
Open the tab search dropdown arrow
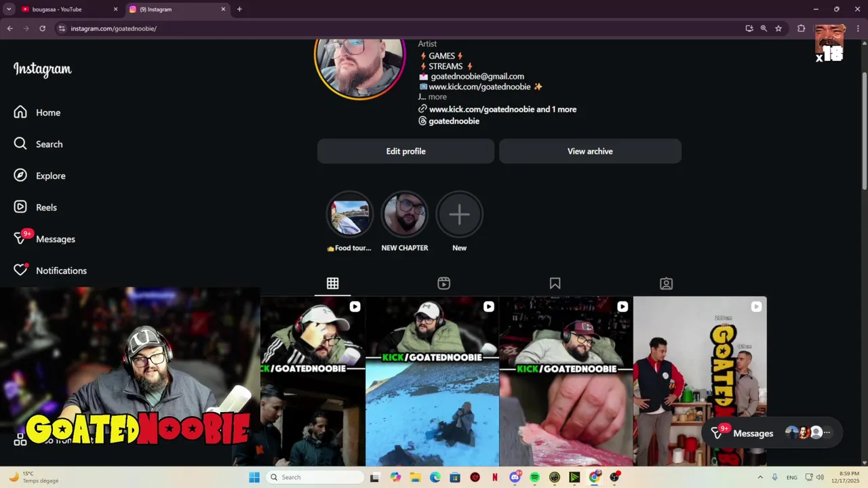click(9, 9)
